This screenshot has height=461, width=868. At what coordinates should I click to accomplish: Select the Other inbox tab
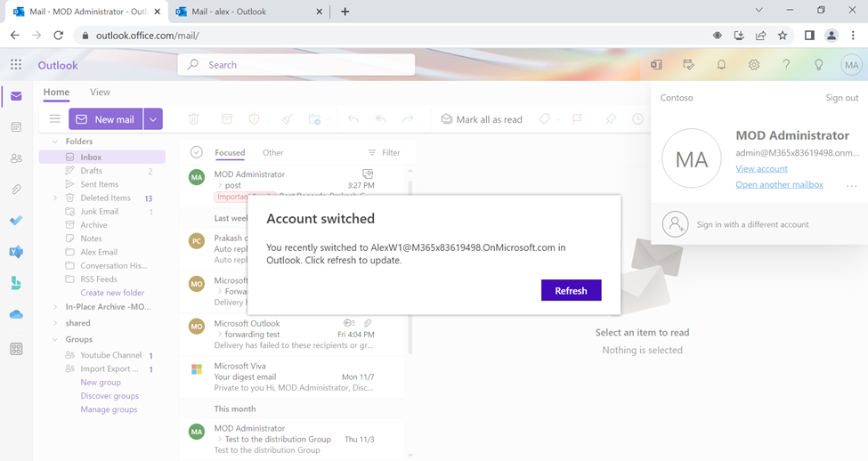pos(273,152)
